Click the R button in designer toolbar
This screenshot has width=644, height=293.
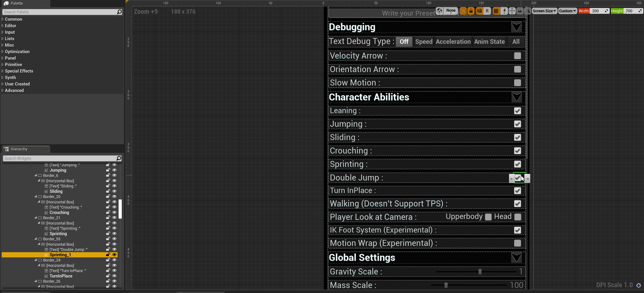[487, 11]
